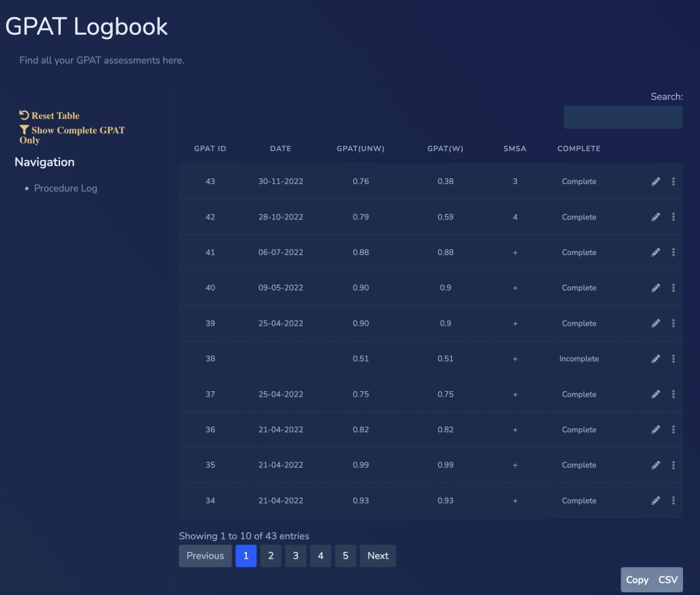The width and height of the screenshot is (700, 595).
Task: Click the pencil edit icon for GPAT 43
Action: click(656, 181)
